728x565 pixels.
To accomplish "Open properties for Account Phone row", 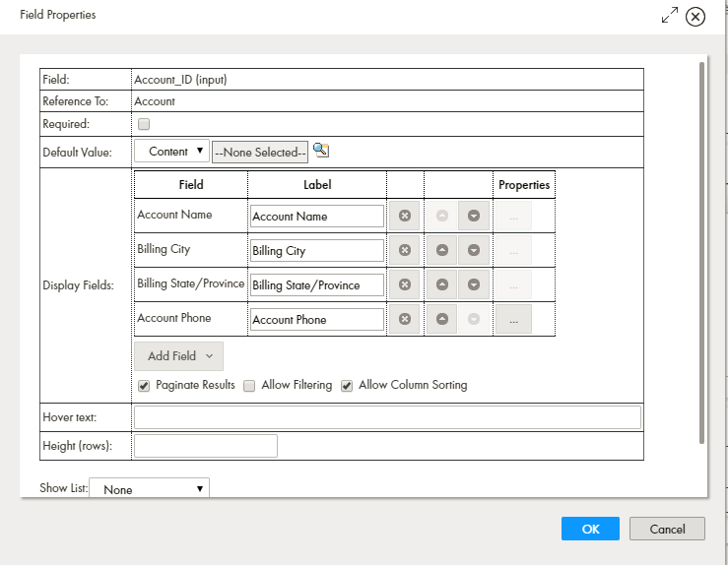I will [x=513, y=319].
